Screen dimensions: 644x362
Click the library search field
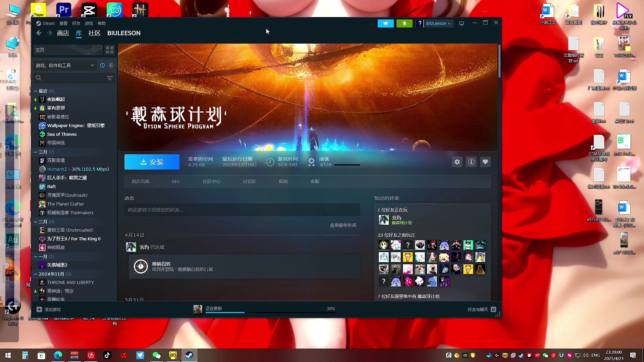(x=70, y=78)
